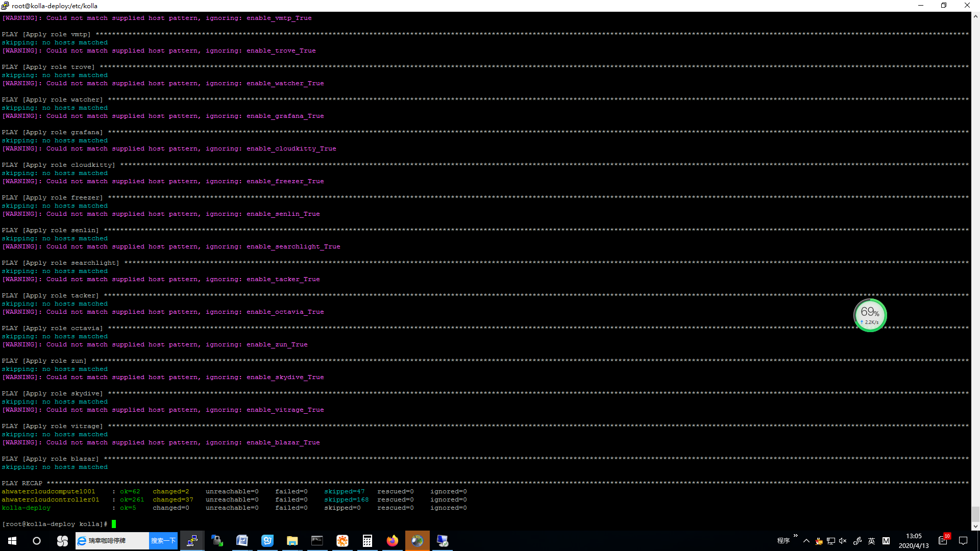Click PuTTY taskbar icon
Viewport: 980px width, 551px height.
[x=192, y=541]
